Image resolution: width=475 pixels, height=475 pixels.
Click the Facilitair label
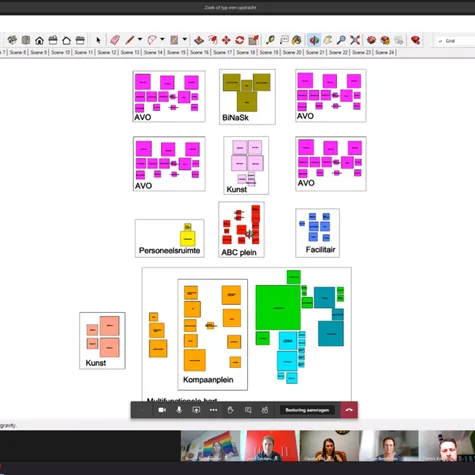click(320, 250)
